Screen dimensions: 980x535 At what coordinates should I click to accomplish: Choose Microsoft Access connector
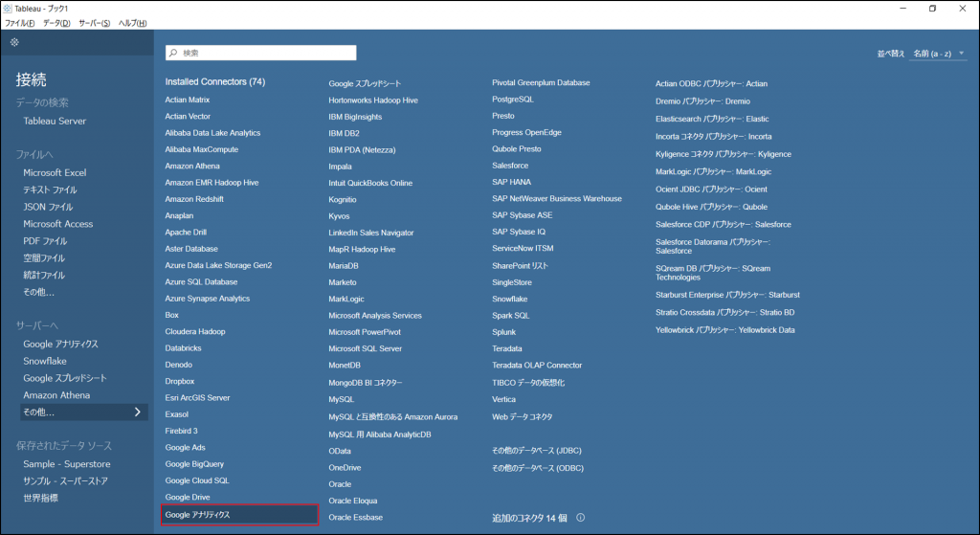(57, 224)
